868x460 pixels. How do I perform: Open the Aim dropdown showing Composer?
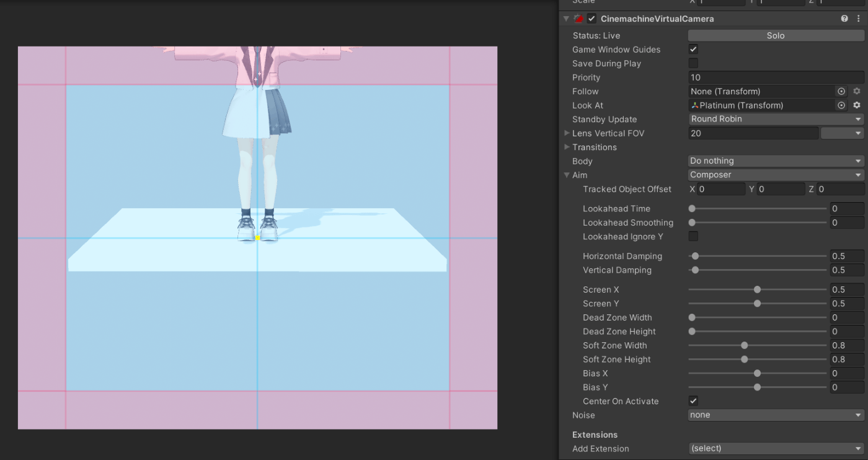click(x=776, y=175)
